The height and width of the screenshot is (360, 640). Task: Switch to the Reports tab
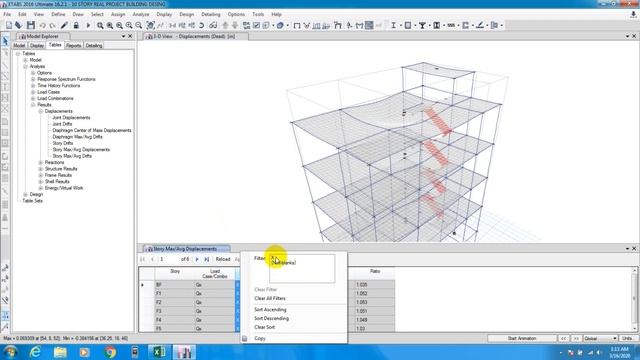pyautogui.click(x=73, y=45)
